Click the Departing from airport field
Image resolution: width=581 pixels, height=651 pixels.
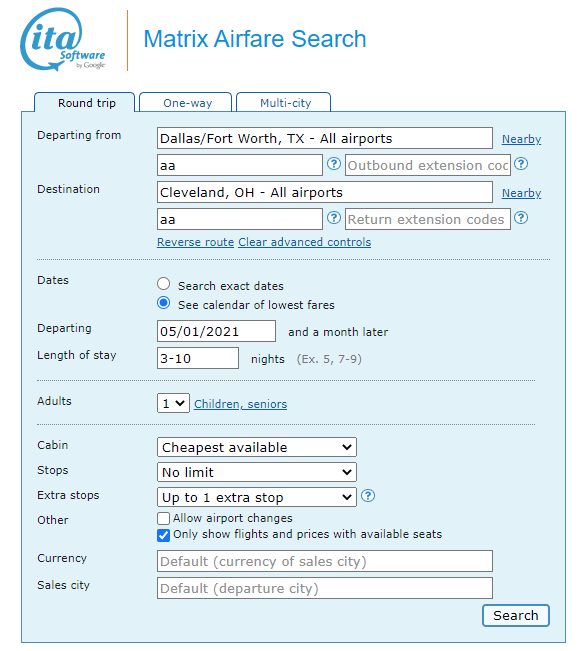pyautogui.click(x=325, y=138)
